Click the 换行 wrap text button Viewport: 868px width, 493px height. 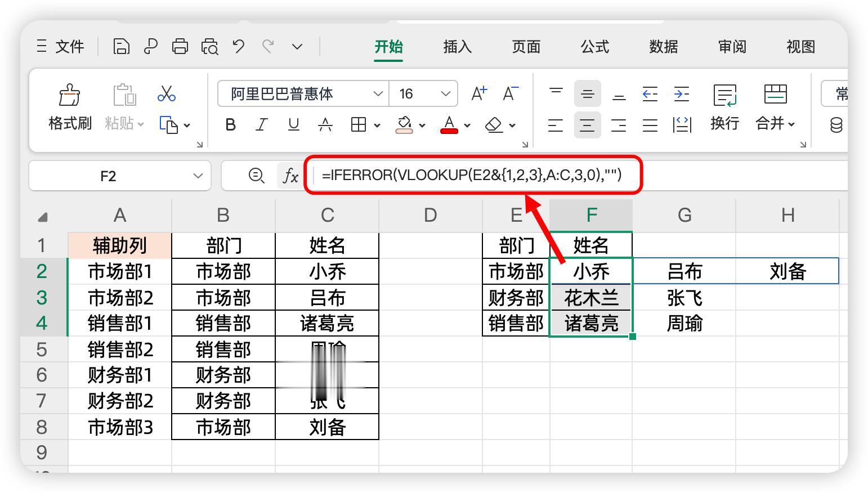[x=724, y=107]
